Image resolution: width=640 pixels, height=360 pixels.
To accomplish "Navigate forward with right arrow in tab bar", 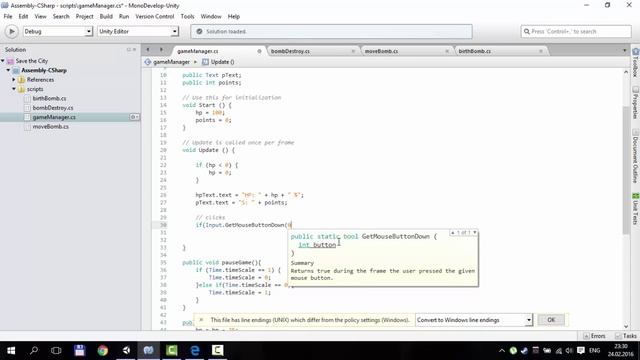I will pyautogui.click(x=161, y=50).
